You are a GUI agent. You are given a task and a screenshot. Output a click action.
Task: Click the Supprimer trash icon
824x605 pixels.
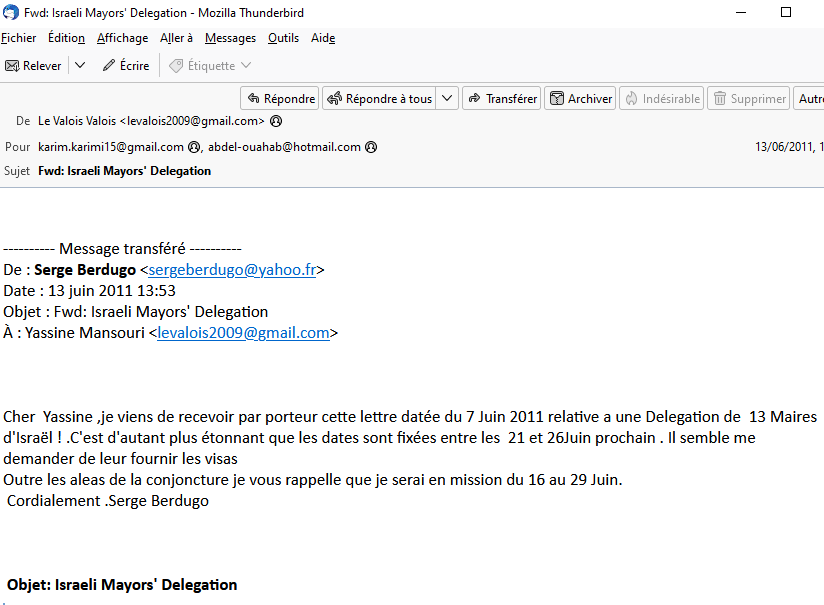tap(719, 99)
